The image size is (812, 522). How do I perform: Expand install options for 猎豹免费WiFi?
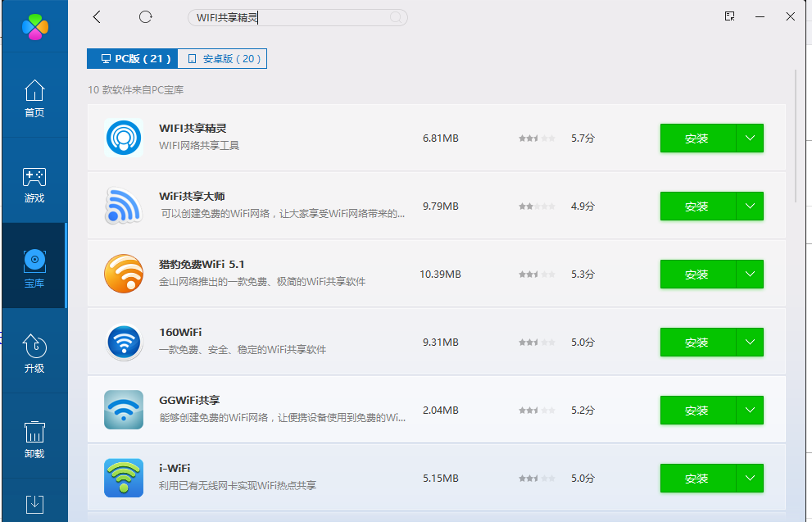tap(750, 274)
